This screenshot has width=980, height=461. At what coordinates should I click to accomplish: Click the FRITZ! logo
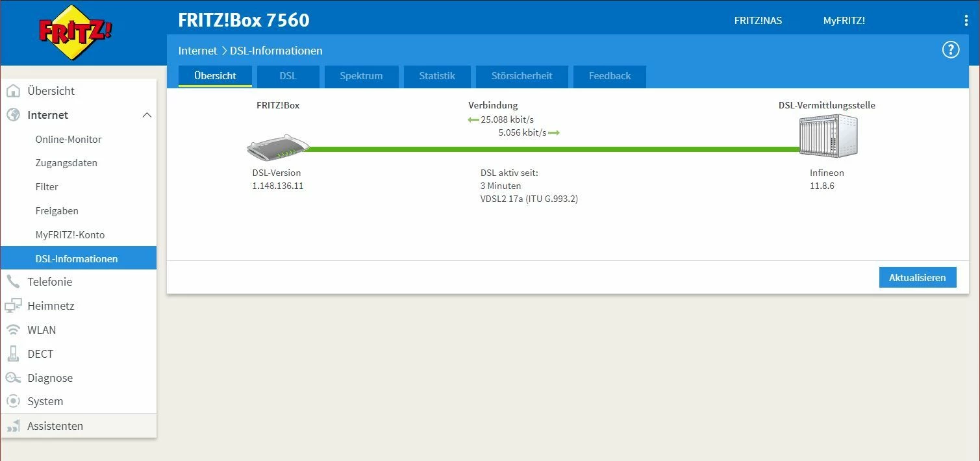pyautogui.click(x=76, y=32)
